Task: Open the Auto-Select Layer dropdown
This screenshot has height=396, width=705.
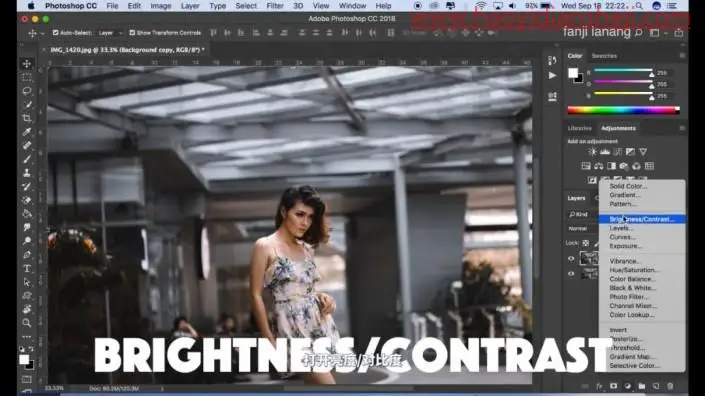Action: coord(110,33)
